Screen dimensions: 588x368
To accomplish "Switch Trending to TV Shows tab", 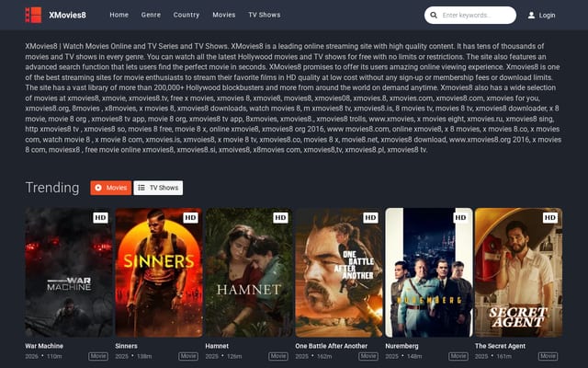I will point(158,188).
